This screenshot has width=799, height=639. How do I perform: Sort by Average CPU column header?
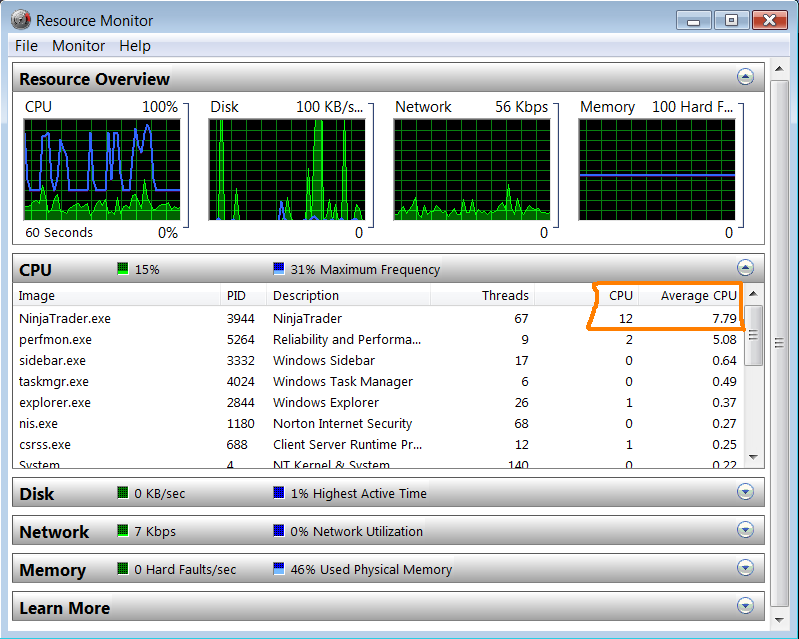[689, 296]
